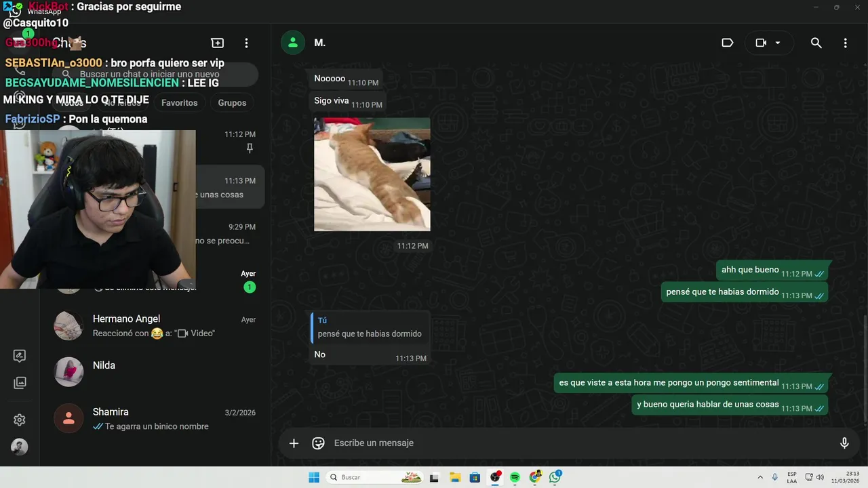Click the tray microphone indicator
This screenshot has height=488, width=868.
coord(775,478)
